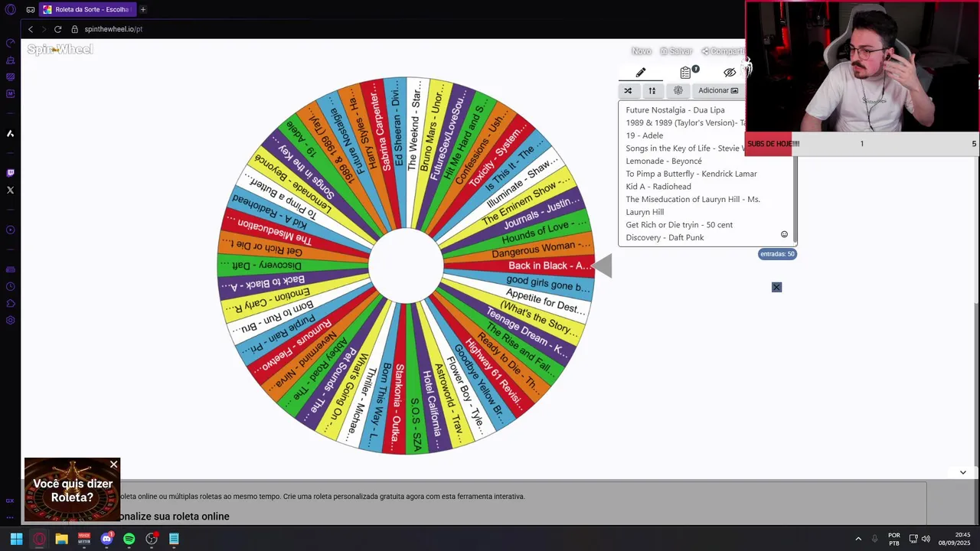This screenshot has height=551, width=980.
Task: Click the address bar URL
Action: [x=113, y=29]
